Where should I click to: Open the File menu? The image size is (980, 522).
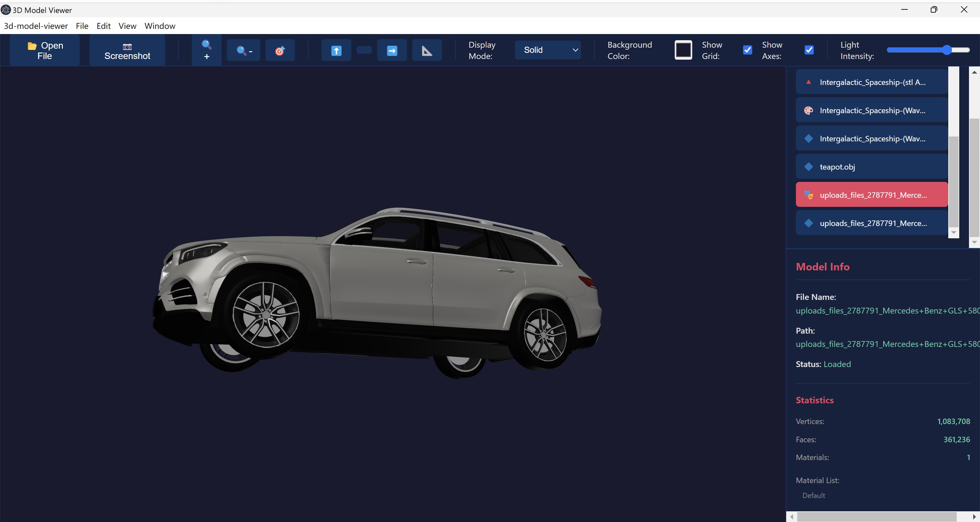point(82,26)
